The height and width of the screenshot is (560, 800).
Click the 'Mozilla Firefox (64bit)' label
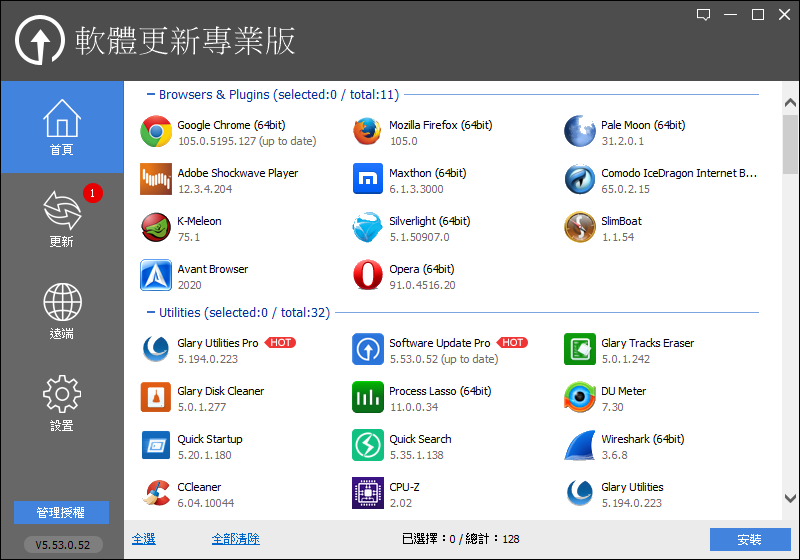coord(441,125)
